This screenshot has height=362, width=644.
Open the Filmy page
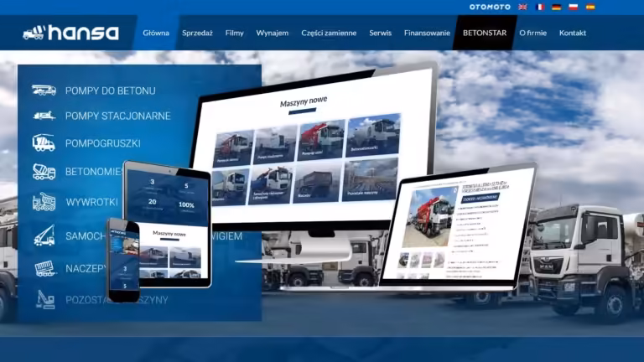pyautogui.click(x=234, y=33)
